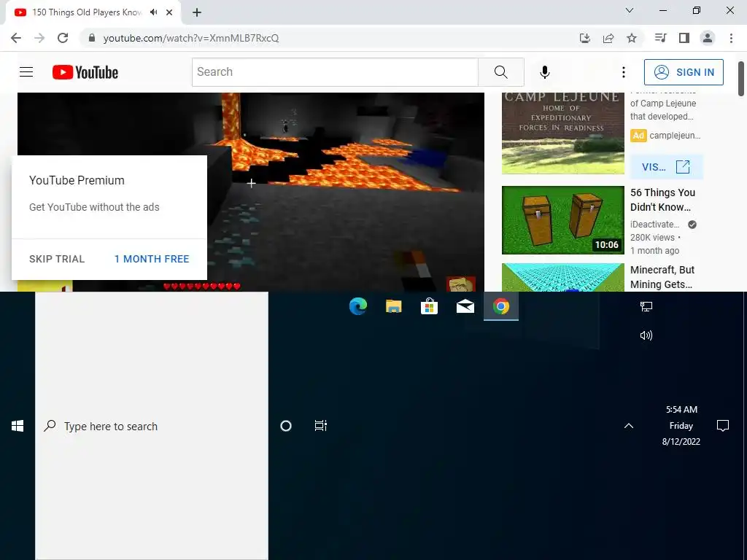Open Mail app from taskbar
The width and height of the screenshot is (747, 560).
click(x=465, y=306)
